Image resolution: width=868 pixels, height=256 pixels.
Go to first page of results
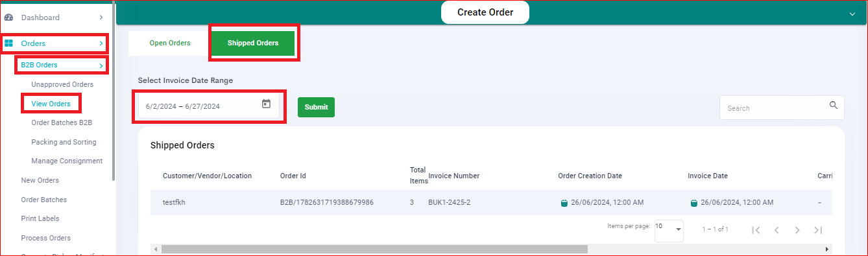pyautogui.click(x=756, y=229)
